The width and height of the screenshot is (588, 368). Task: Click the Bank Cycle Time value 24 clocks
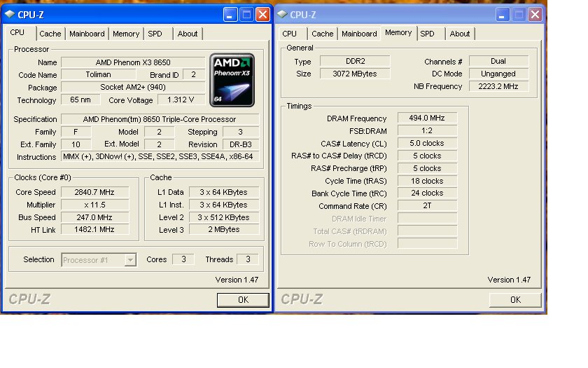pyautogui.click(x=427, y=193)
